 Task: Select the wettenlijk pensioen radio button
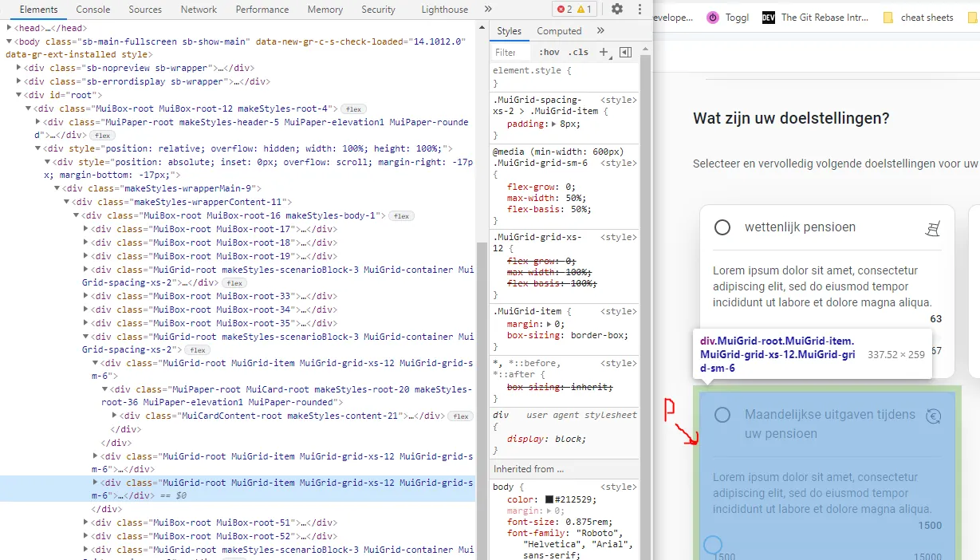pyautogui.click(x=722, y=227)
